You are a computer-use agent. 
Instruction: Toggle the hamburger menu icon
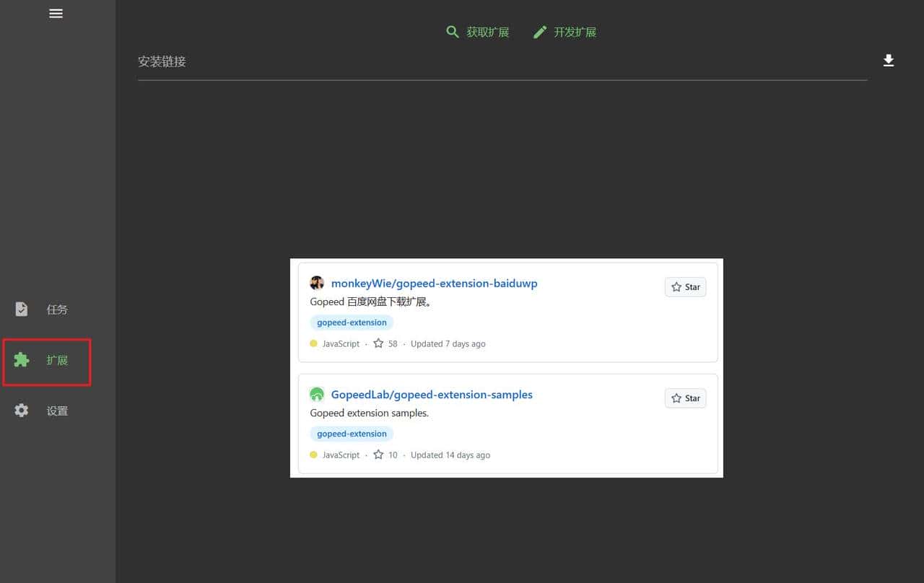coord(56,13)
